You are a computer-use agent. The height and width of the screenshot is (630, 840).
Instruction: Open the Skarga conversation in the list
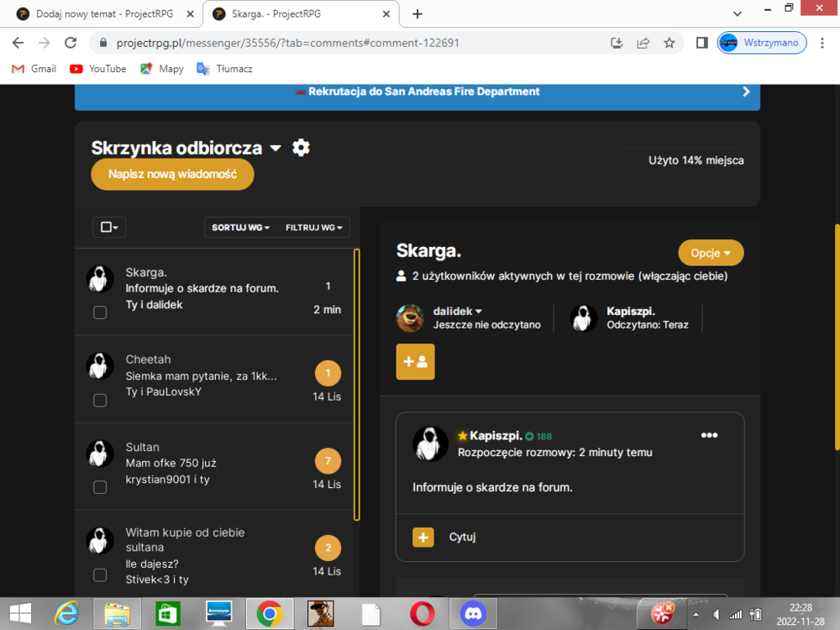tap(214, 292)
